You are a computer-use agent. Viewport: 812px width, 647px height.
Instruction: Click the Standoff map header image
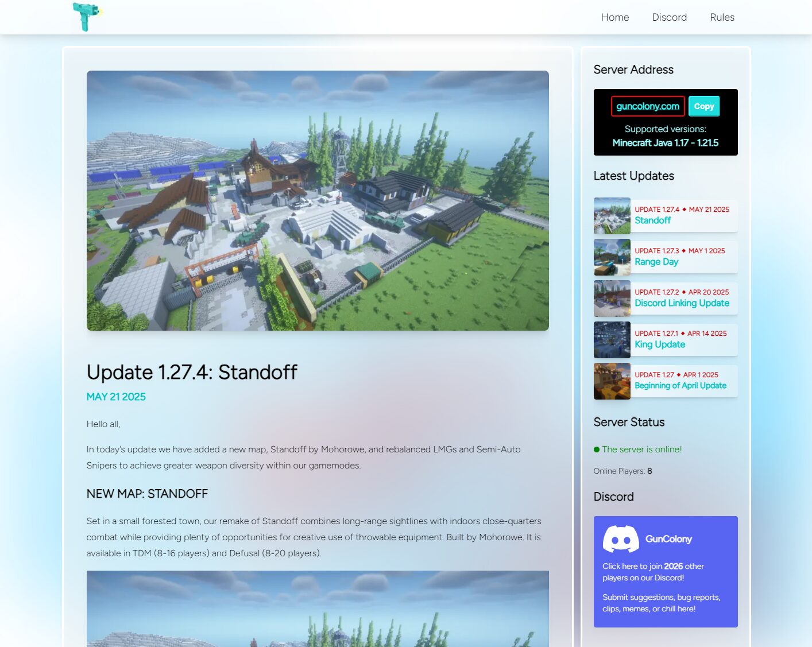[318, 200]
